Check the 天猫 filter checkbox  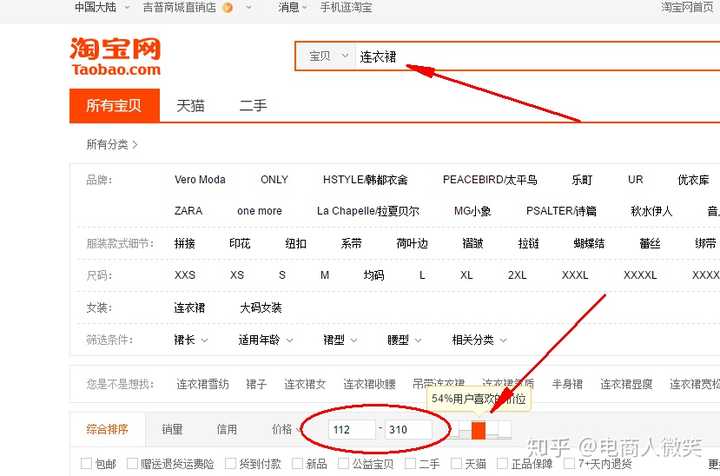coord(456,464)
